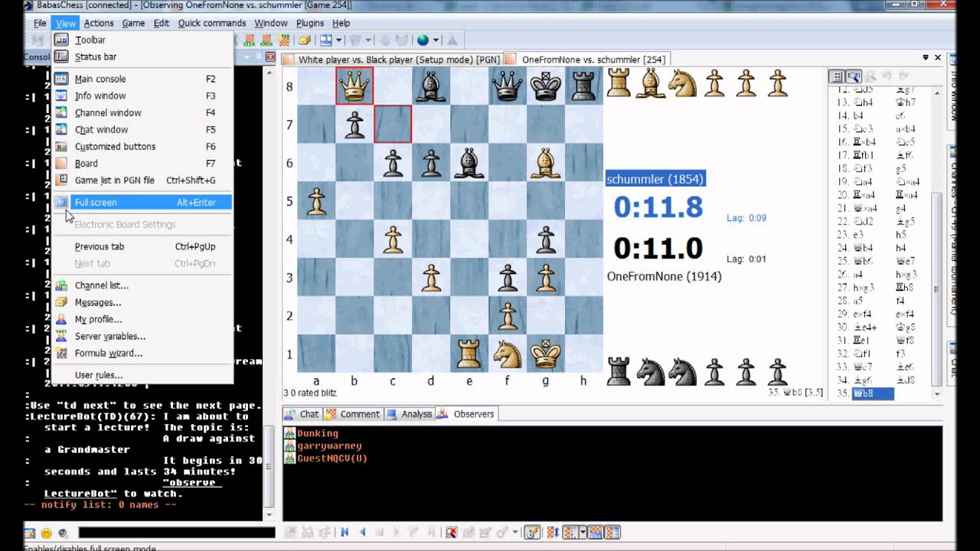This screenshot has height=551, width=980.
Task: Select Previous tab menu entry
Action: click(x=142, y=246)
